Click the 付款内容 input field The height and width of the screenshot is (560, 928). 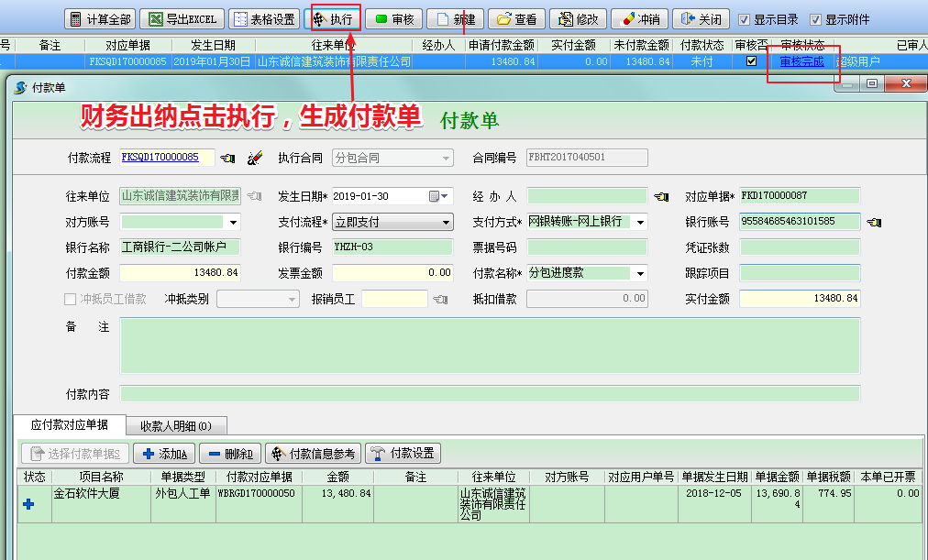[490, 394]
